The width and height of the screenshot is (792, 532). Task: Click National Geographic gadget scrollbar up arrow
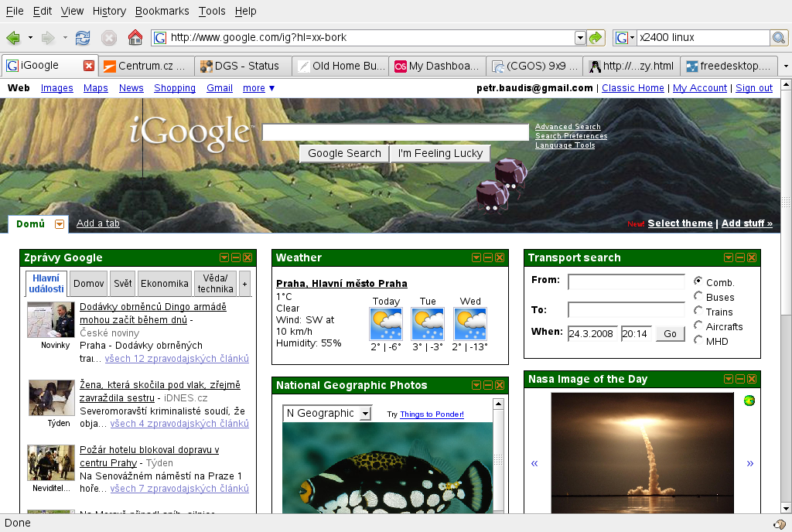(x=499, y=404)
